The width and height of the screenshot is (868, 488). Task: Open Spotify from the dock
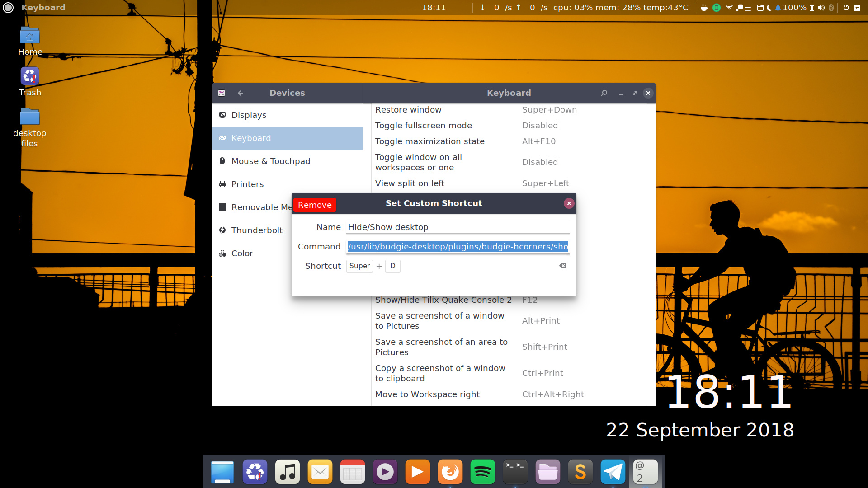click(482, 471)
